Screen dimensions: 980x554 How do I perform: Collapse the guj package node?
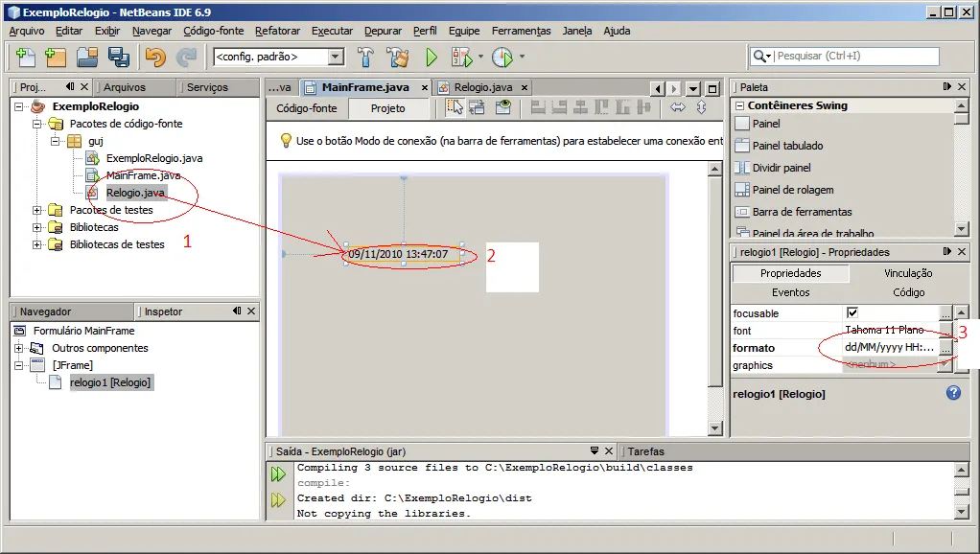(x=56, y=141)
